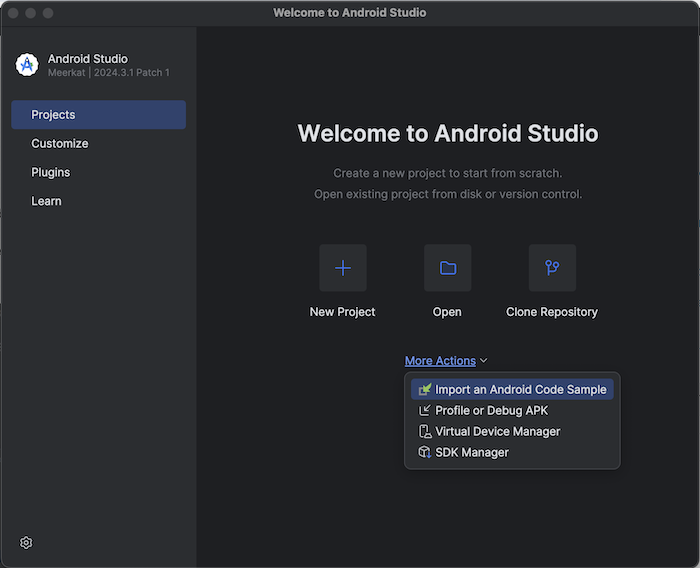Click the Open folder icon

(x=448, y=268)
